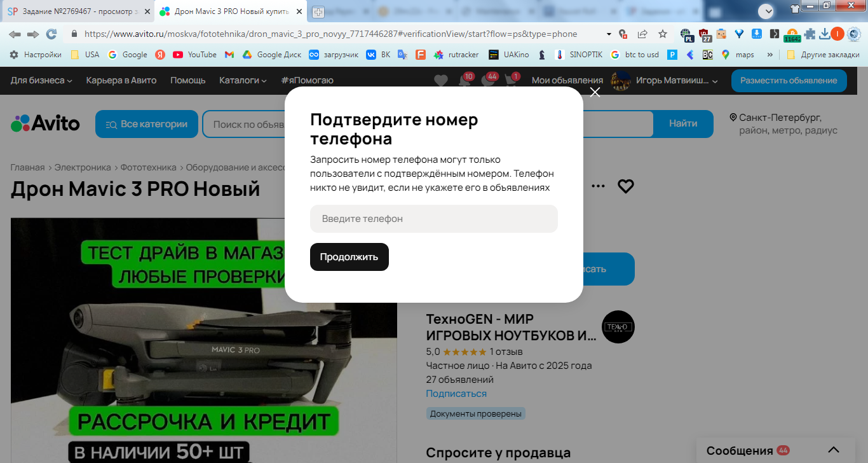868x463 pixels.
Task: Open 'Карьера в Авито' in the top menu
Action: 121,80
